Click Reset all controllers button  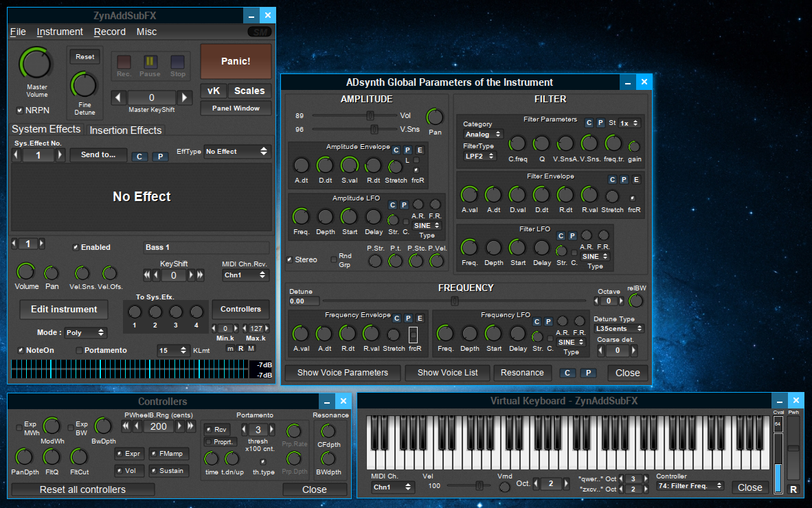(83, 489)
